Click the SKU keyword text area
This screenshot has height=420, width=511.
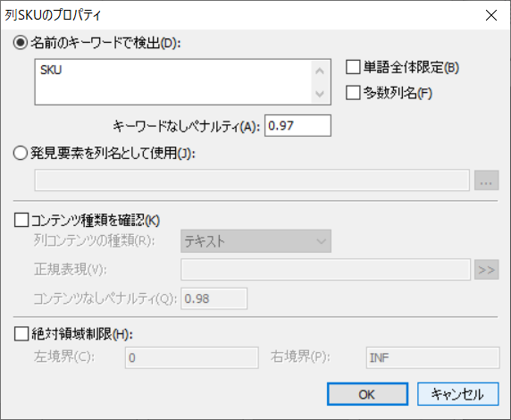tap(173, 82)
